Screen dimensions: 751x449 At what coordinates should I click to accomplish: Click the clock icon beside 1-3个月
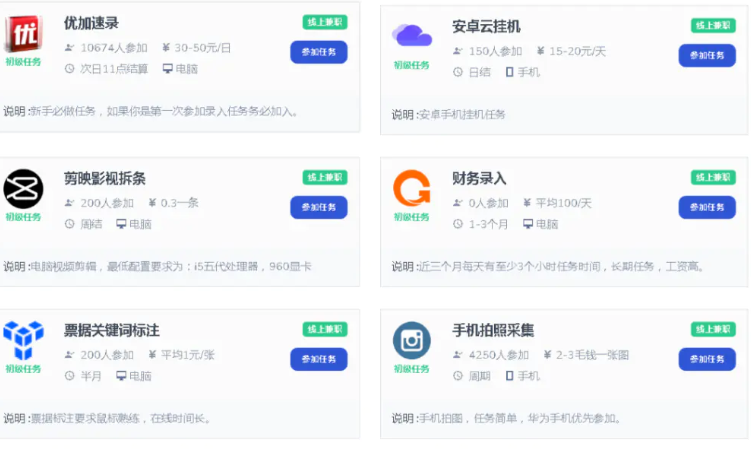click(458, 224)
